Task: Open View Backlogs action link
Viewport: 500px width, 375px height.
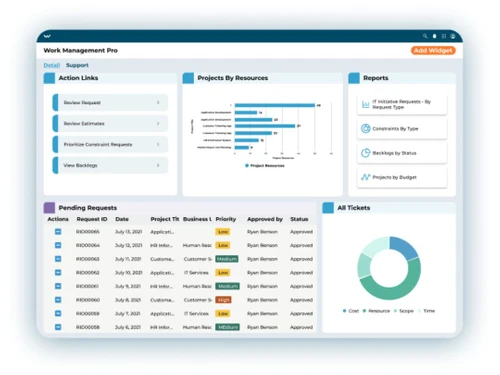Action: 110,165
